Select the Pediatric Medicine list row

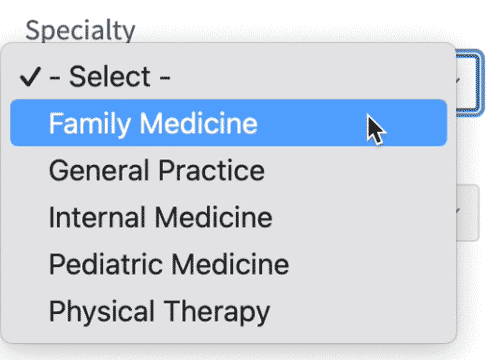click(228, 264)
